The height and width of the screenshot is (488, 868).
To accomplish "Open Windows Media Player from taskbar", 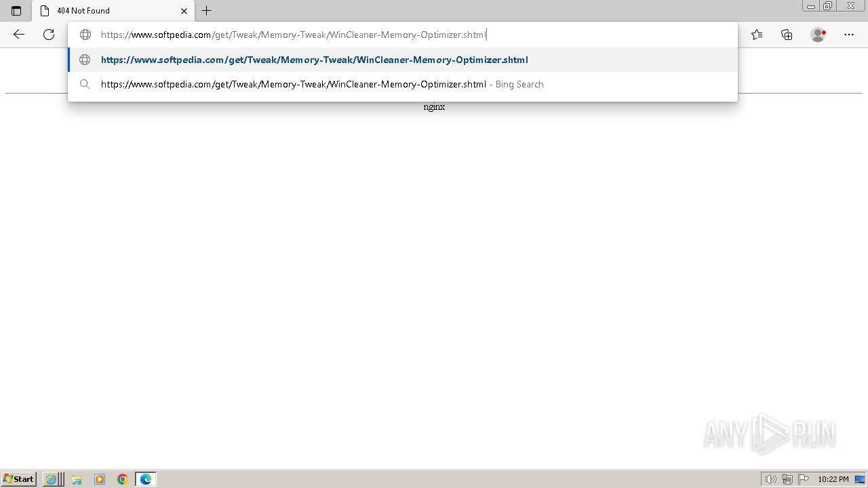I will 100,479.
